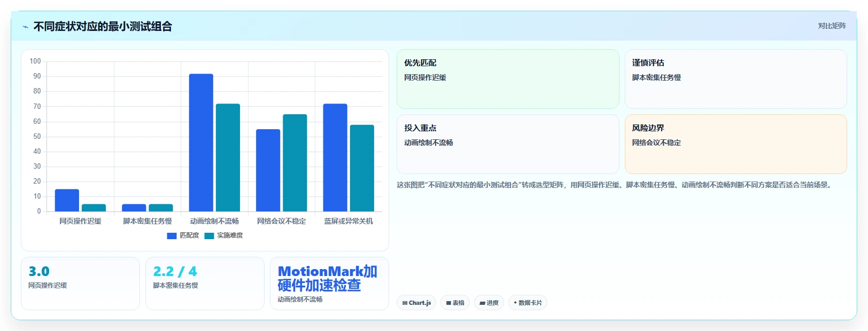Click the Chart.js chip
This screenshot has width=868, height=331.
pyautogui.click(x=416, y=303)
